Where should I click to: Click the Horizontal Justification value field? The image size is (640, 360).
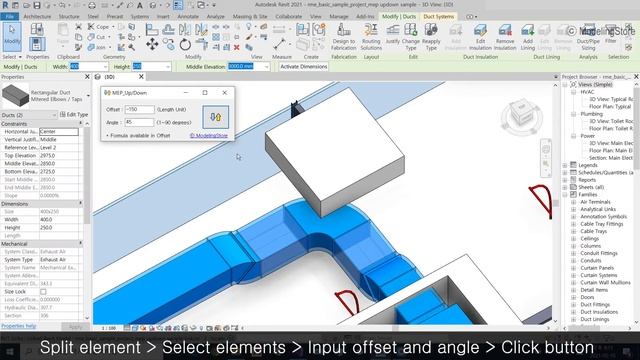click(59, 132)
